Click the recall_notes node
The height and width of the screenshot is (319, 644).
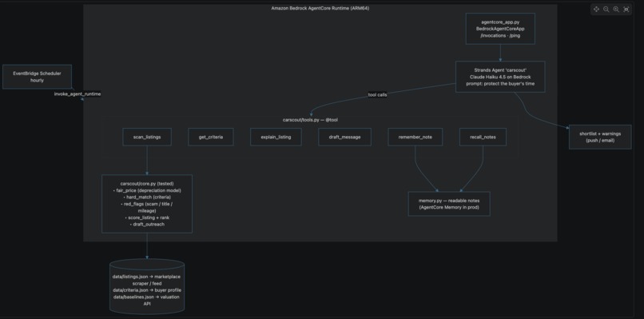point(483,137)
